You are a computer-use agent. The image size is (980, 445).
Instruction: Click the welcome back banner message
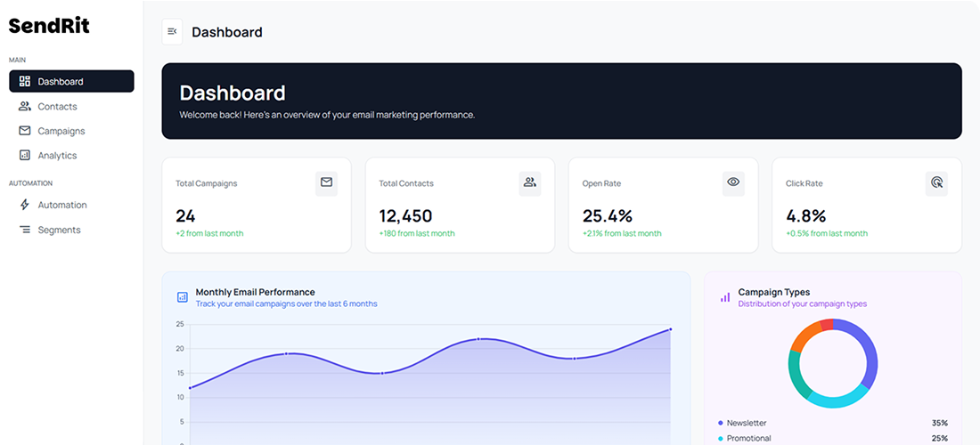327,115
